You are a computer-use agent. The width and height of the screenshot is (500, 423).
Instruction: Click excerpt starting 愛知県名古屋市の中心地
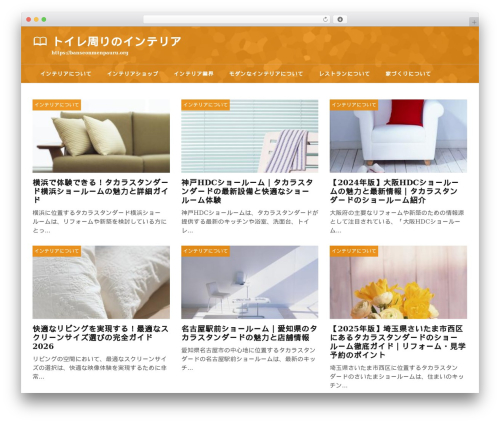click(248, 359)
